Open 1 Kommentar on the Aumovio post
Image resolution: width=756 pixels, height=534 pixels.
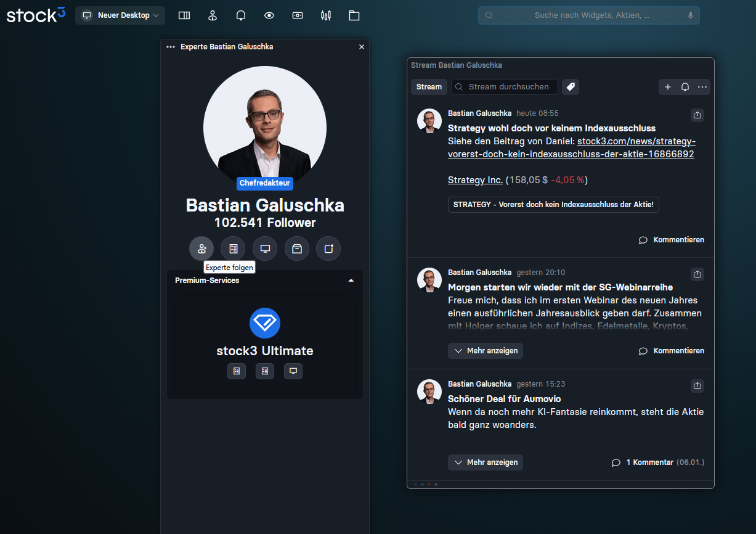coord(657,462)
